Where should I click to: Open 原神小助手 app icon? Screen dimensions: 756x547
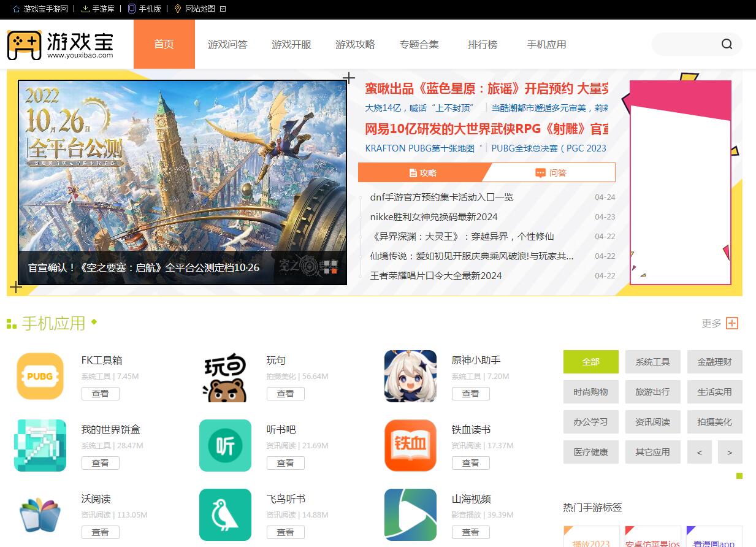point(410,376)
